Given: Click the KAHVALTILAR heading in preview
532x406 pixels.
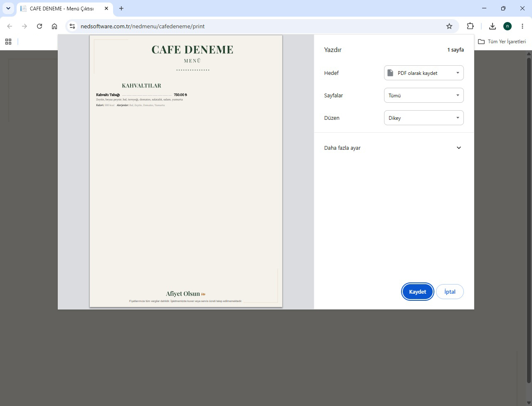Looking at the screenshot, I should pos(141,86).
